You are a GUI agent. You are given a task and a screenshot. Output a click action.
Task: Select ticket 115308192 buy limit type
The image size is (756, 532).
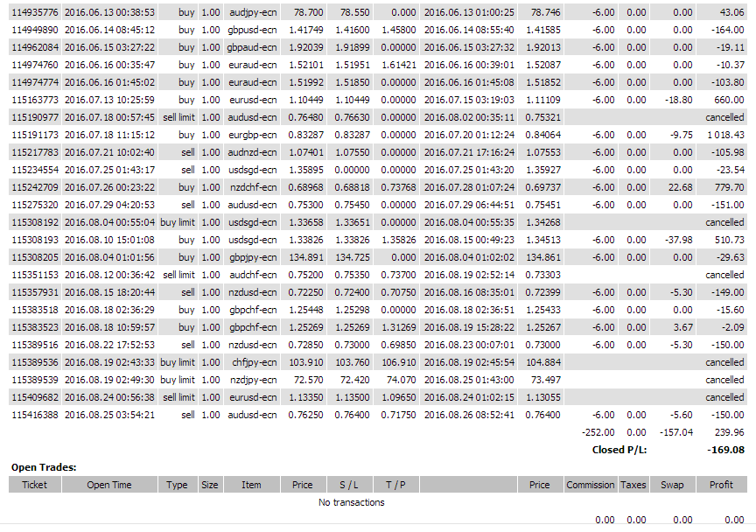[178, 223]
